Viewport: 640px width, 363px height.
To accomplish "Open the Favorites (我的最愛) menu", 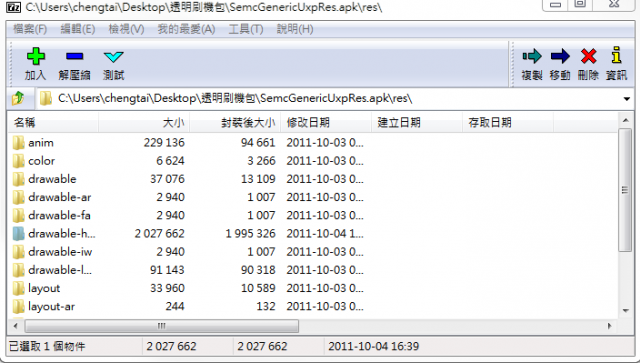I will coord(187,29).
